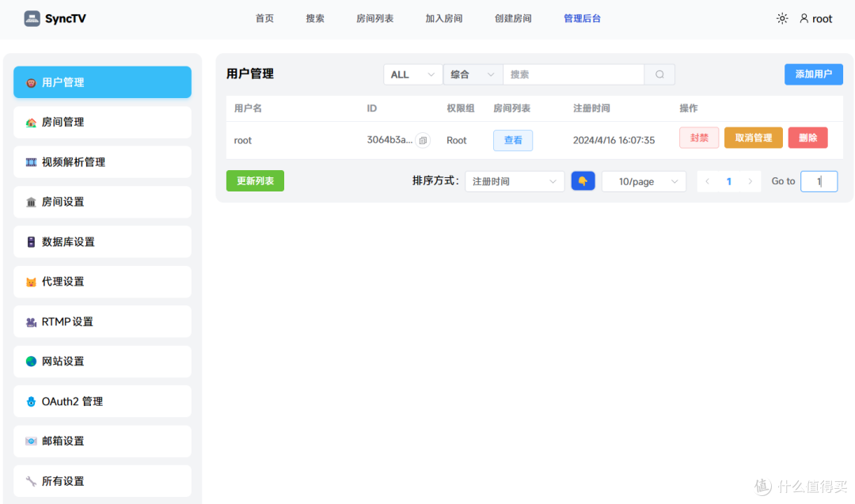
Task: Toggle light/dark theme with the sun icon
Action: point(782,18)
